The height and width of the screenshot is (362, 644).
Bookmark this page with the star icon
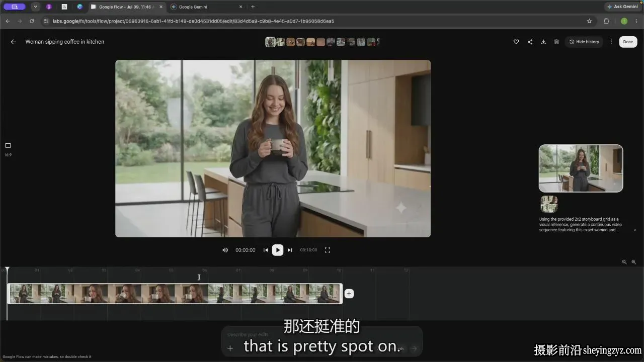pyautogui.click(x=589, y=21)
